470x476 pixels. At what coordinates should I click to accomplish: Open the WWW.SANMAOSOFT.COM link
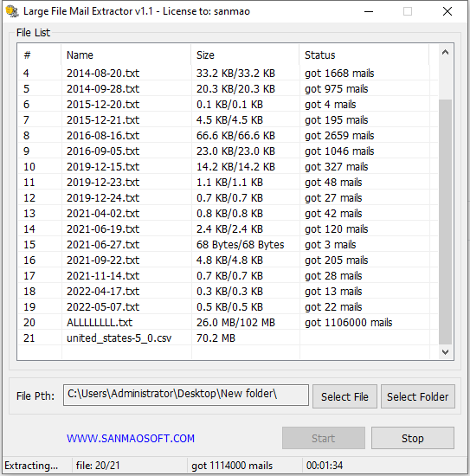point(131,439)
